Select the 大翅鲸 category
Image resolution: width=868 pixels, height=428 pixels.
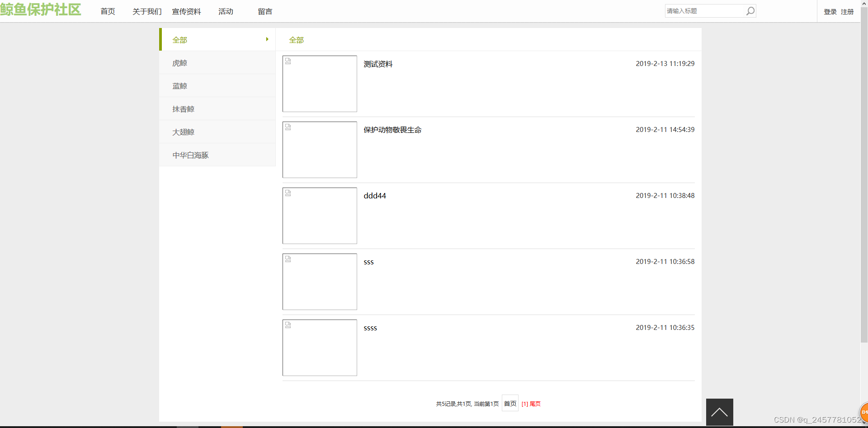pyautogui.click(x=217, y=132)
